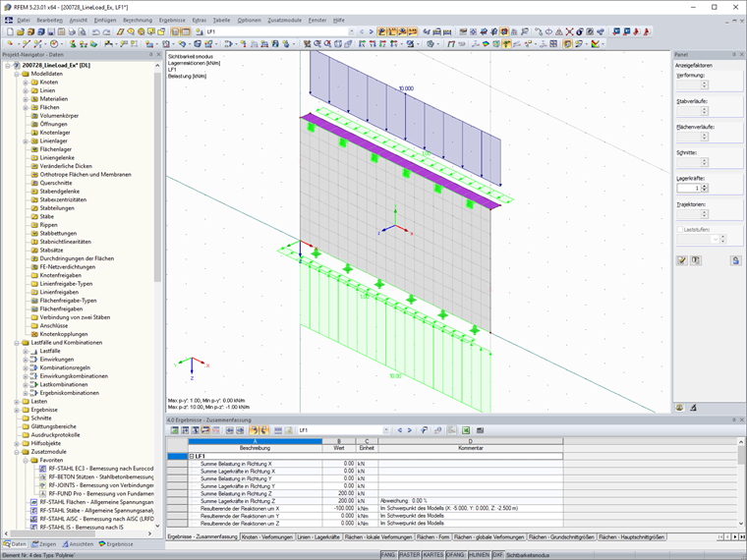Click the lock icon in the Panel

pyautogui.click(x=735, y=260)
